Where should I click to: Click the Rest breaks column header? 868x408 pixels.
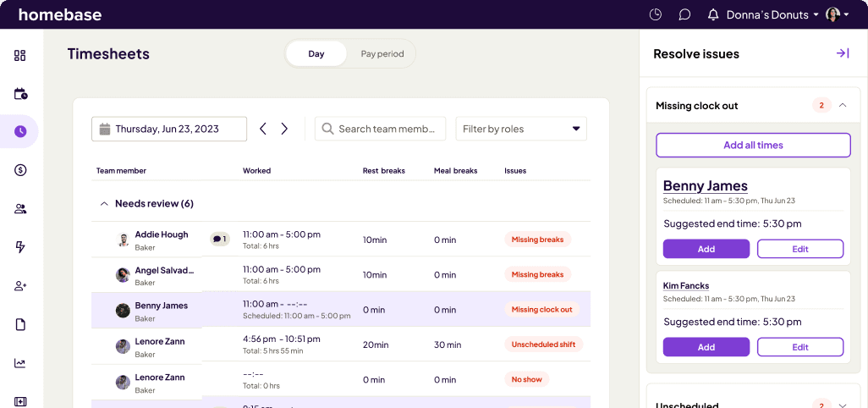click(383, 170)
